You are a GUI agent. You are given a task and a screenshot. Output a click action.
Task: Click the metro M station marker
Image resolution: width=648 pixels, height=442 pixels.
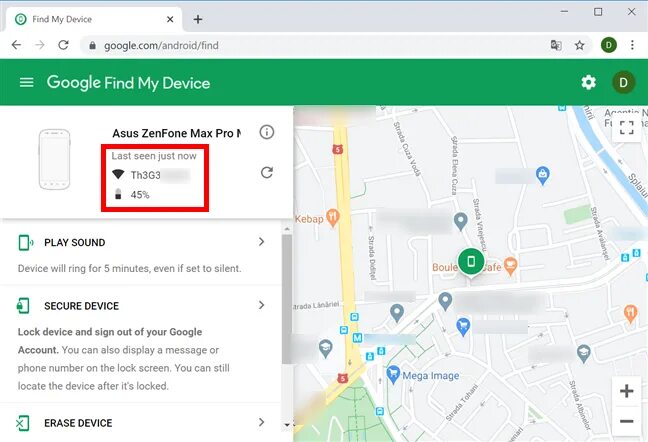pyautogui.click(x=357, y=338)
